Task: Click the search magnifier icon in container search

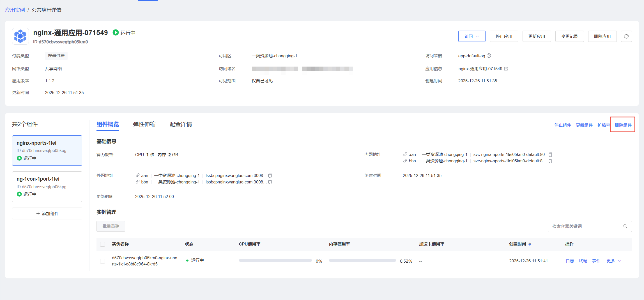Action: [625, 226]
